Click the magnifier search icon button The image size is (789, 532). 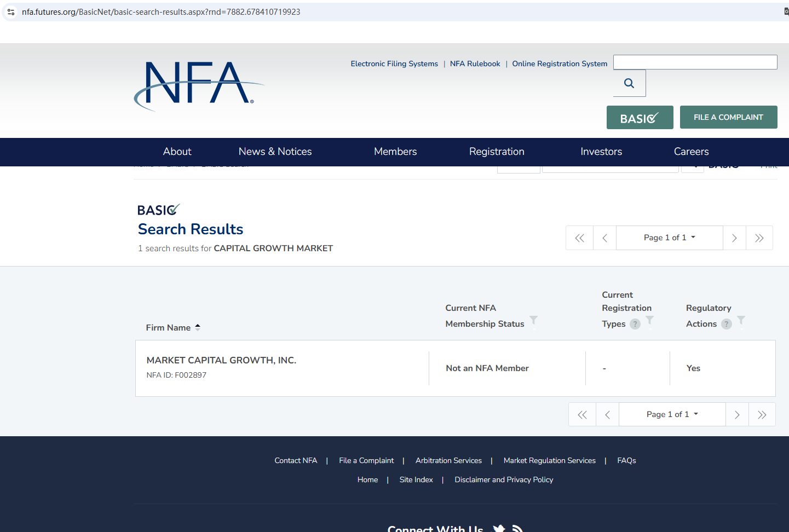click(629, 83)
